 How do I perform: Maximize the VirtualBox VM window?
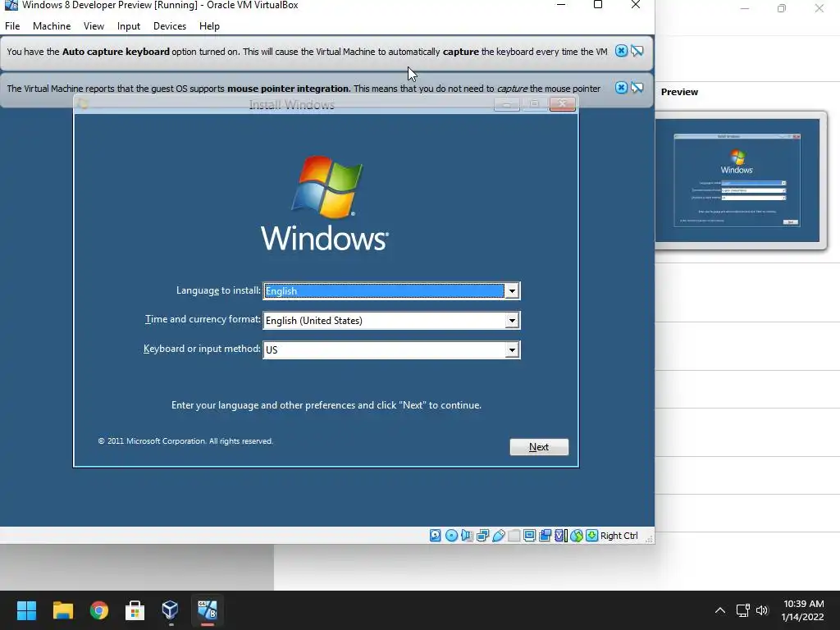pos(598,5)
